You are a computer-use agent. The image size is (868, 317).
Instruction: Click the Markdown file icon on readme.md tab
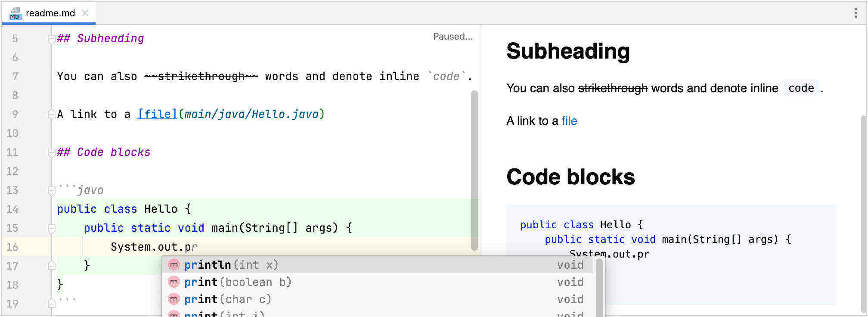point(15,13)
